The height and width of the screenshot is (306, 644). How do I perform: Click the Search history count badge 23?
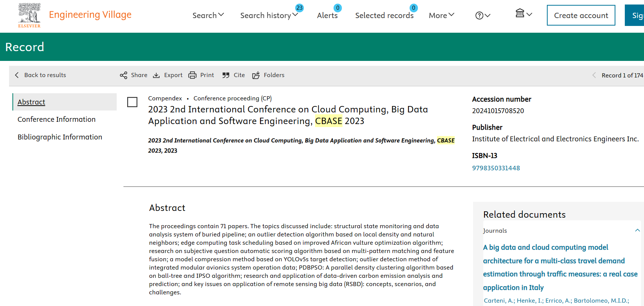coord(299,8)
